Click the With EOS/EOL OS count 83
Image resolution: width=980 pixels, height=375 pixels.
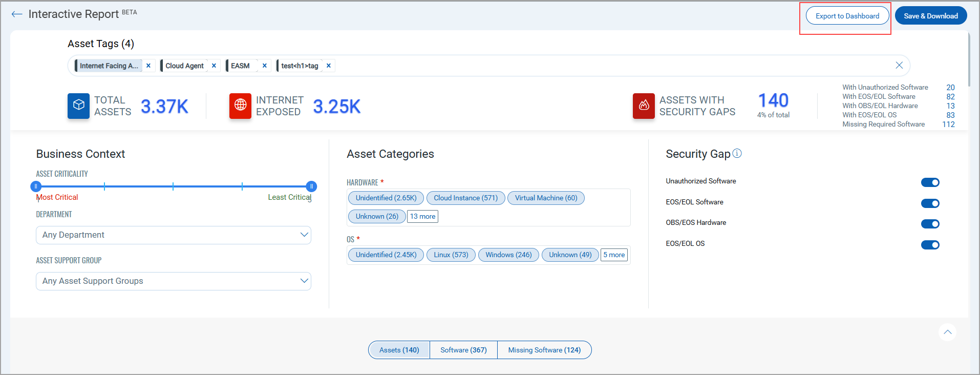coord(950,115)
